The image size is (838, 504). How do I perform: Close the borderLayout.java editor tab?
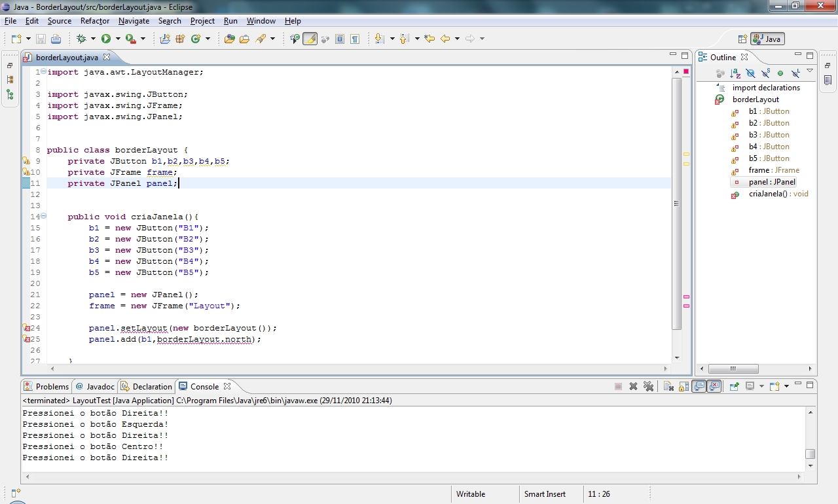[107, 57]
